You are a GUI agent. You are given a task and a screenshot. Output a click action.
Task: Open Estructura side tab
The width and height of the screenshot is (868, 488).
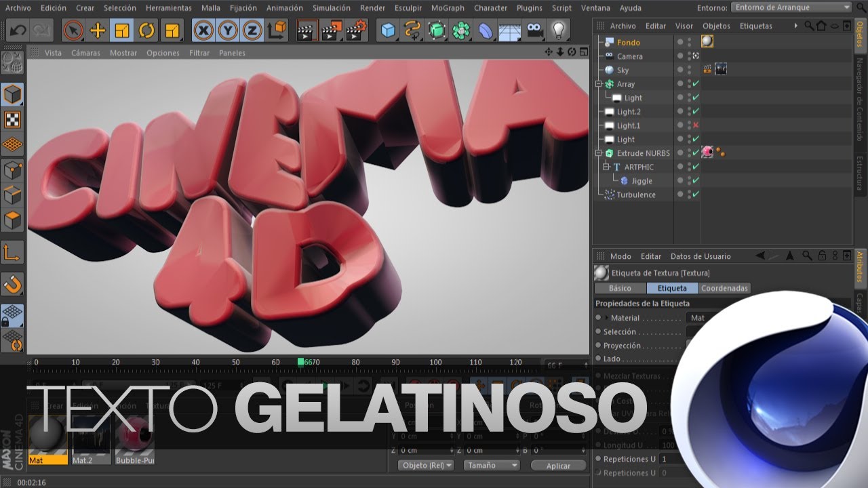[x=860, y=174]
